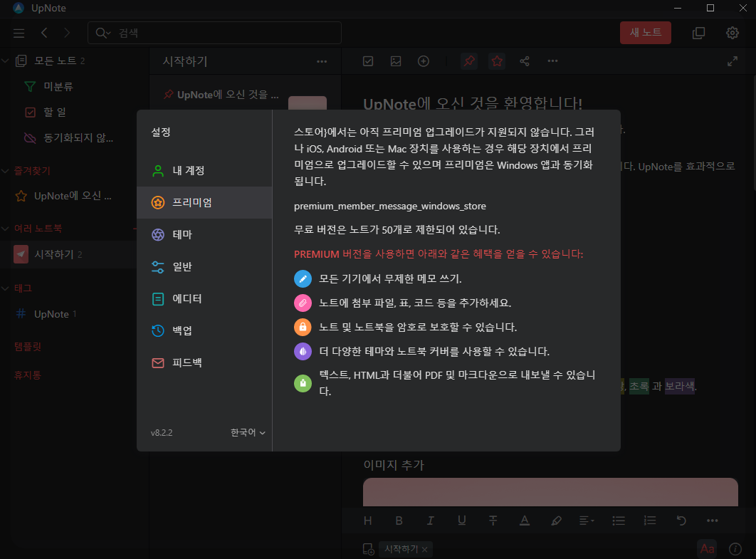
Task: Click the circled plus insert icon
Action: [x=424, y=61]
